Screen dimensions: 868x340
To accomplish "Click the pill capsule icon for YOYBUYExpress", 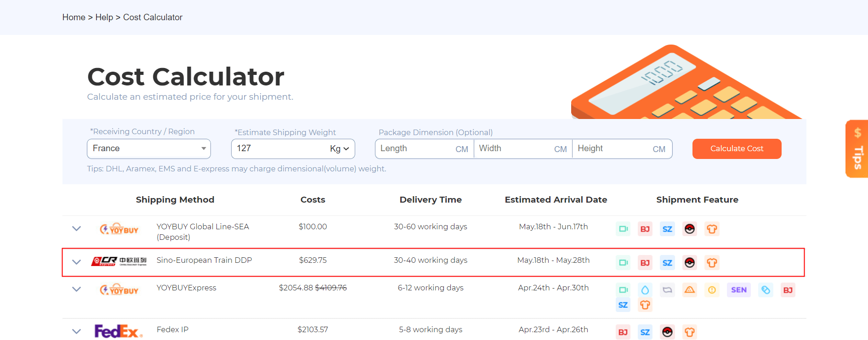I will coord(766,290).
